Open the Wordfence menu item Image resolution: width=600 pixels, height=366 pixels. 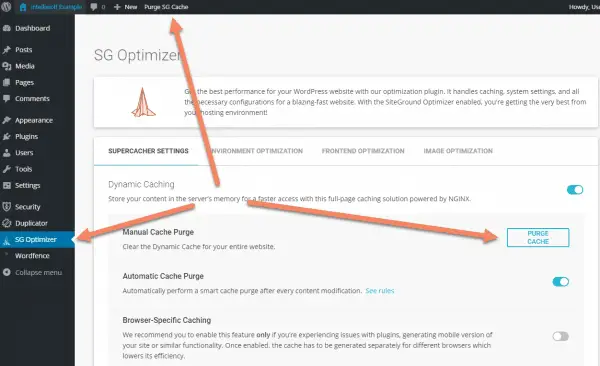pos(32,256)
